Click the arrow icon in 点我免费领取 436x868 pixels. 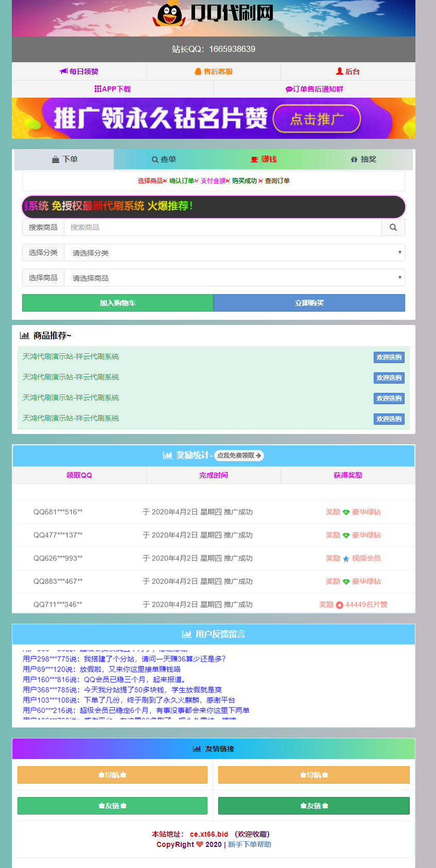pos(258,456)
